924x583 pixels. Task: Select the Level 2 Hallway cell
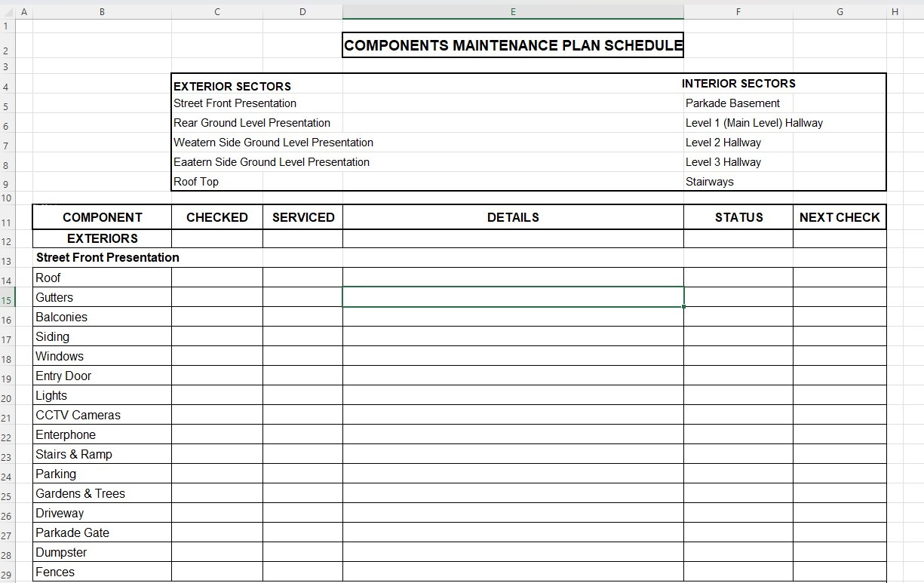click(723, 143)
